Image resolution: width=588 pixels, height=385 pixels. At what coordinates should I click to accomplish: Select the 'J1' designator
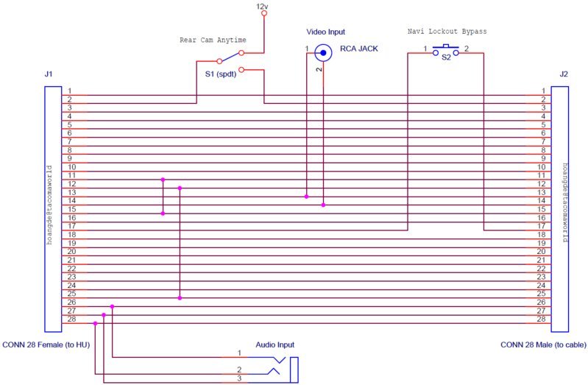pyautogui.click(x=49, y=74)
